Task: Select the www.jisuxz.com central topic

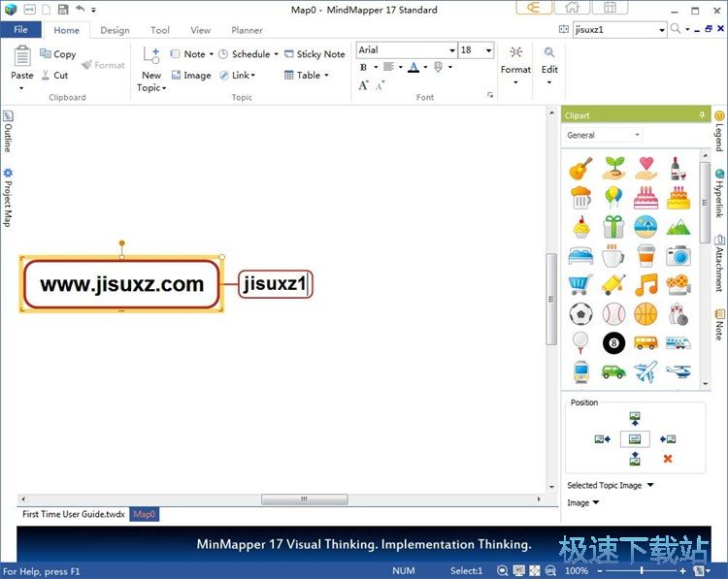Action: 121,284
